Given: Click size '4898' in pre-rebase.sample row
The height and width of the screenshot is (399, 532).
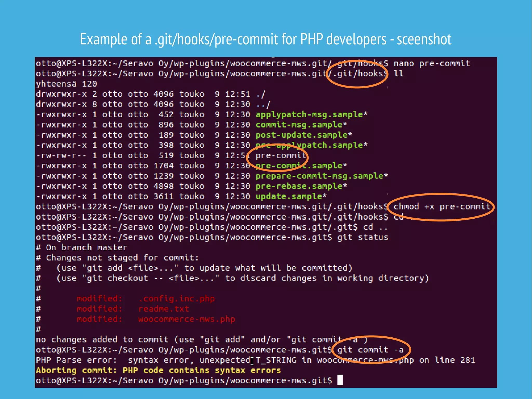Looking at the screenshot, I should [x=164, y=186].
